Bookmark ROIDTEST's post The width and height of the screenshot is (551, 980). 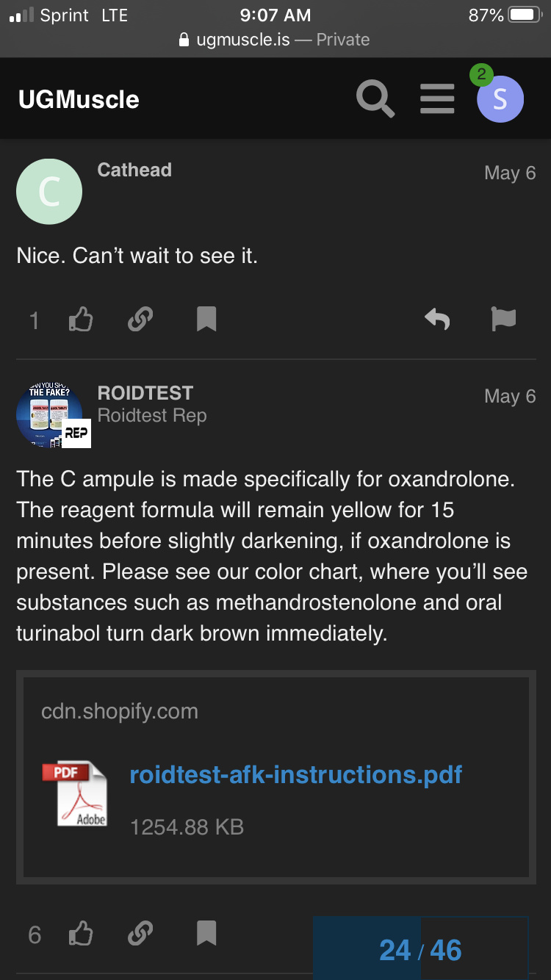tap(206, 934)
